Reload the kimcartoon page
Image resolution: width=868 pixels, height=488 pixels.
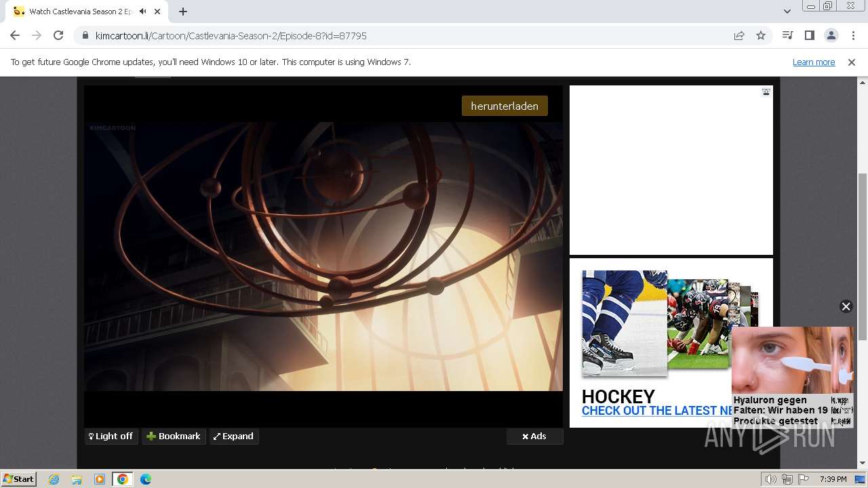click(x=58, y=35)
